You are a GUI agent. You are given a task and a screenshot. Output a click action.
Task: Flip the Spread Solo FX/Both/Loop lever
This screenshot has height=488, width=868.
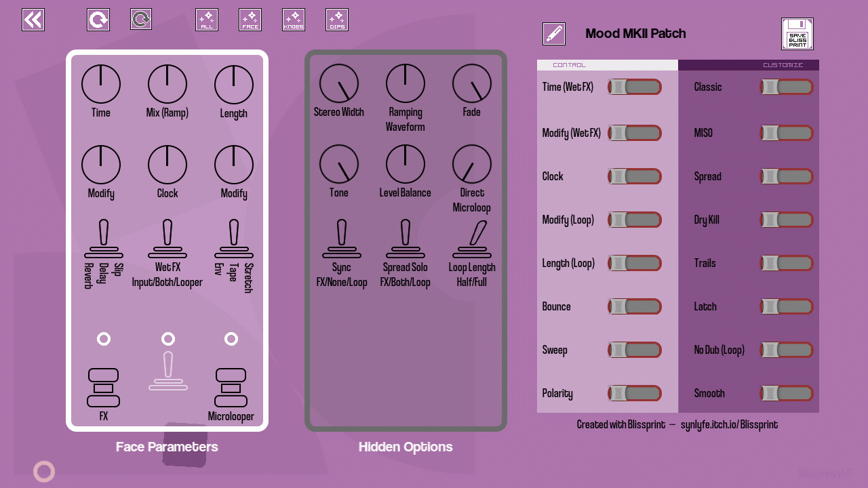(406, 239)
